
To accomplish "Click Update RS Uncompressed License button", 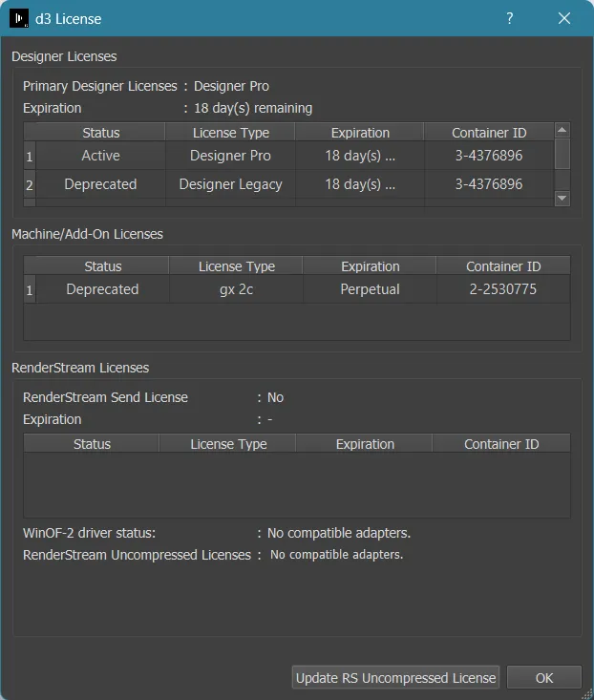I will (x=395, y=678).
